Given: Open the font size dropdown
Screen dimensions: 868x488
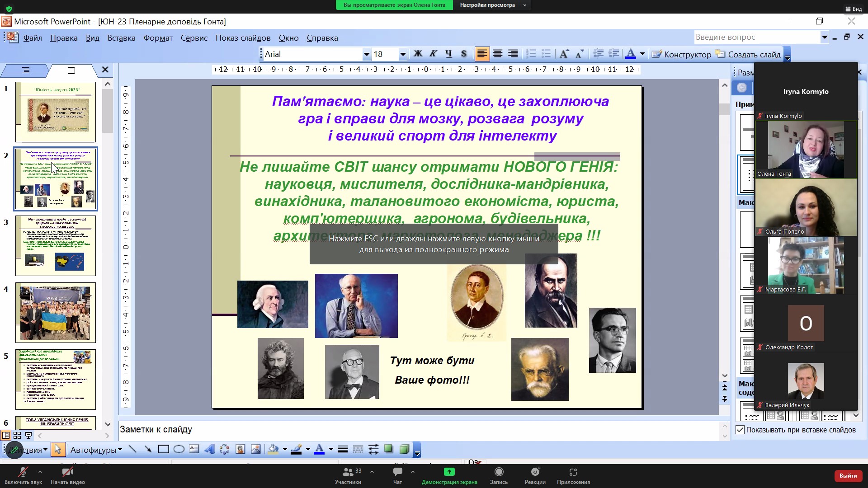Looking at the screenshot, I should point(402,55).
